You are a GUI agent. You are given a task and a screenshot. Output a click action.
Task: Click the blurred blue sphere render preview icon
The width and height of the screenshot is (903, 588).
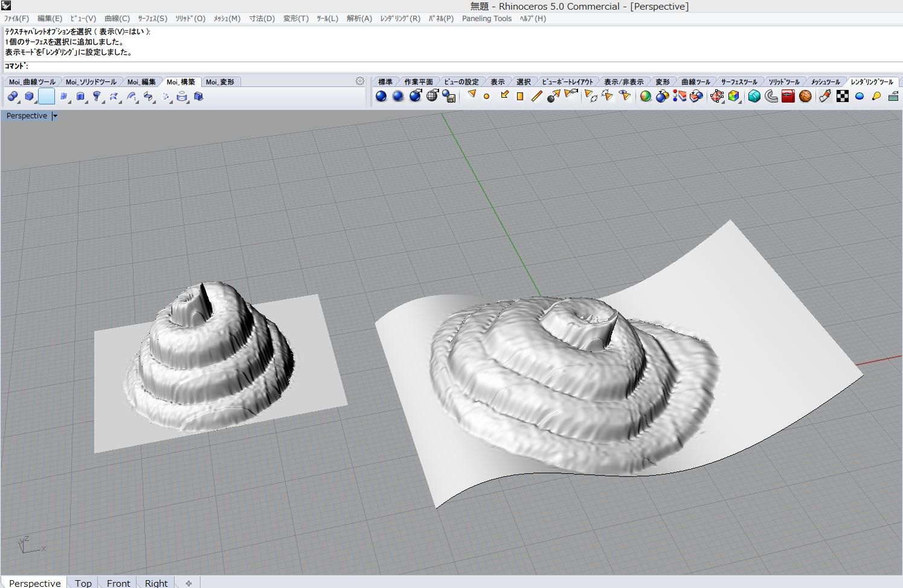pyautogui.click(x=398, y=96)
